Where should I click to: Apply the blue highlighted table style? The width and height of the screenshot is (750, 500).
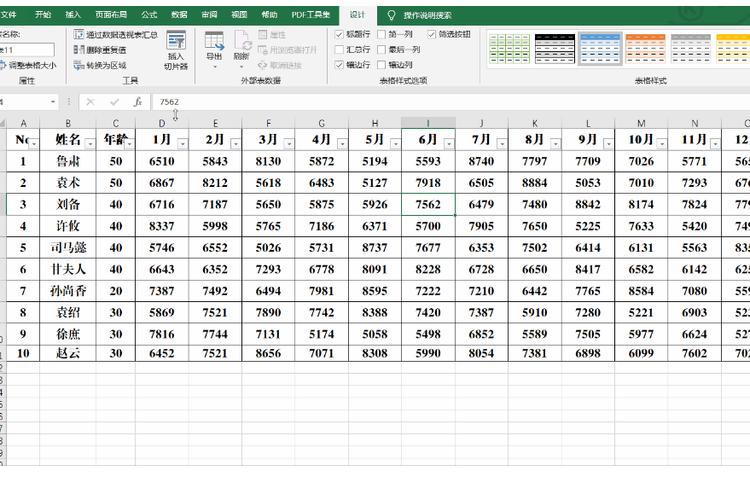tap(600, 48)
